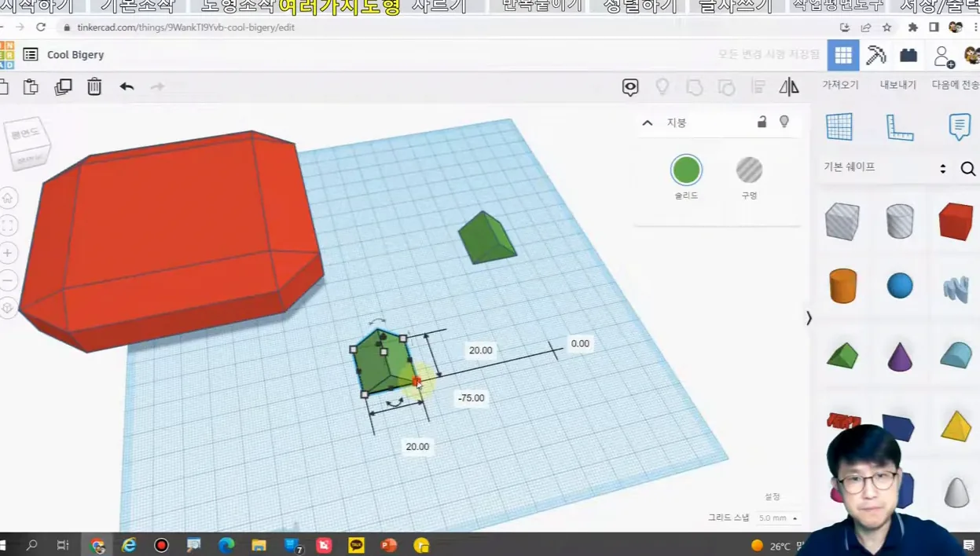Click the 가져오기 import button

coord(840,85)
